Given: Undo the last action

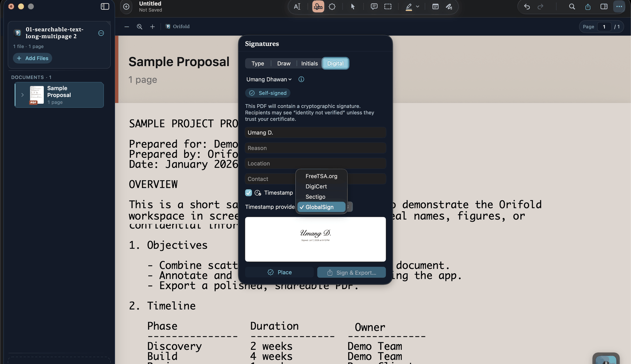Looking at the screenshot, I should tap(527, 7).
